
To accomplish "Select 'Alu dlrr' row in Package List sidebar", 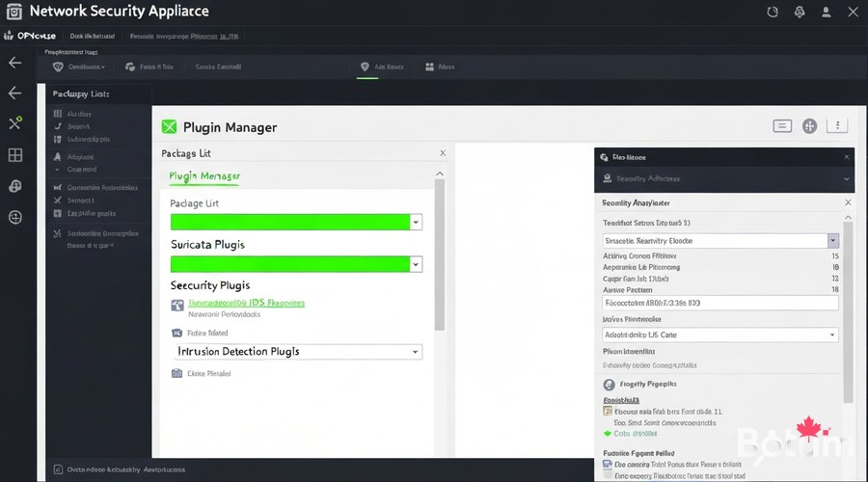I will click(79, 114).
